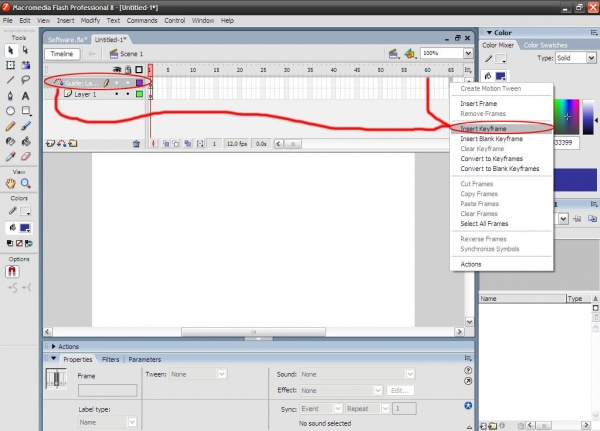Screen dimensions: 600x431
Task: Click Show All Layers as Outlines icon
Action: click(139, 69)
